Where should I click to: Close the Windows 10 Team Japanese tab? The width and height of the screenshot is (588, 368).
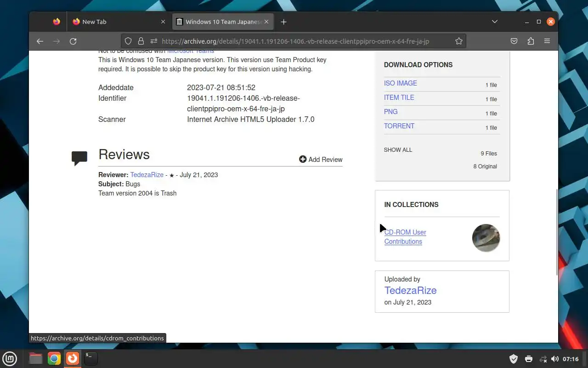tap(266, 22)
